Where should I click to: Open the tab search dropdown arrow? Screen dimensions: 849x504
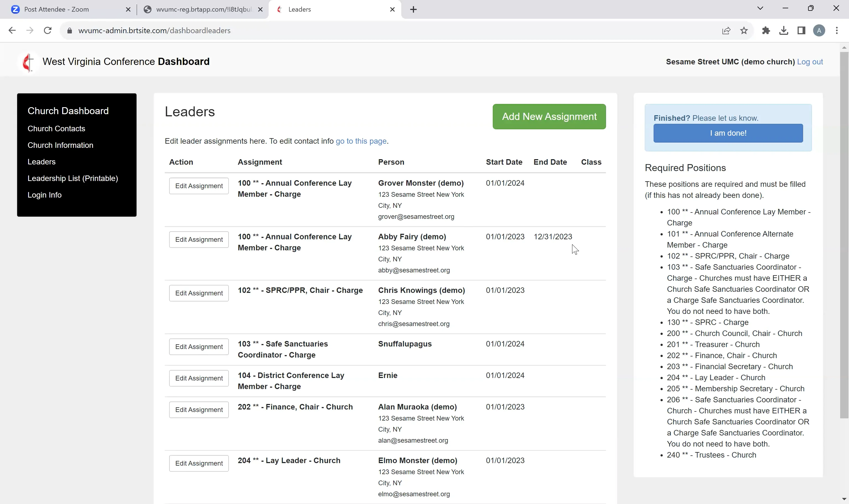[760, 9]
